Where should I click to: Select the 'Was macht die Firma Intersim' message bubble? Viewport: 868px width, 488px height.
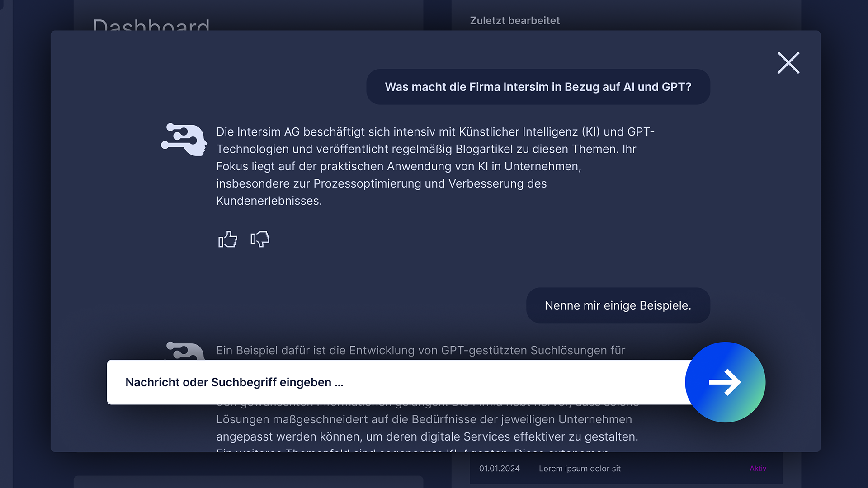(x=538, y=87)
